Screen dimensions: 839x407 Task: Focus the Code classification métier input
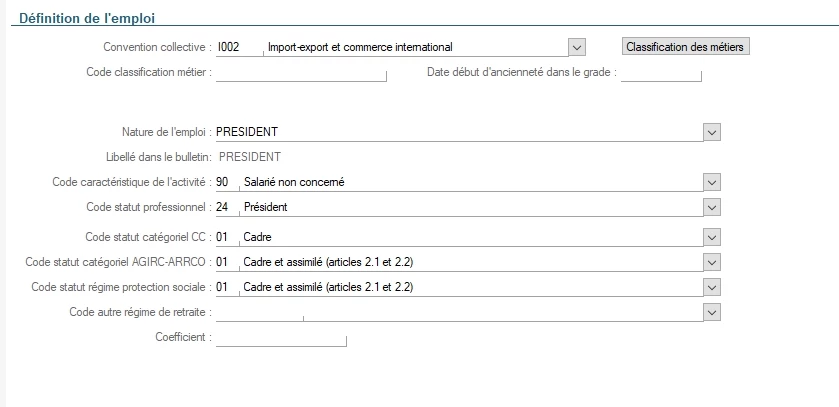300,72
